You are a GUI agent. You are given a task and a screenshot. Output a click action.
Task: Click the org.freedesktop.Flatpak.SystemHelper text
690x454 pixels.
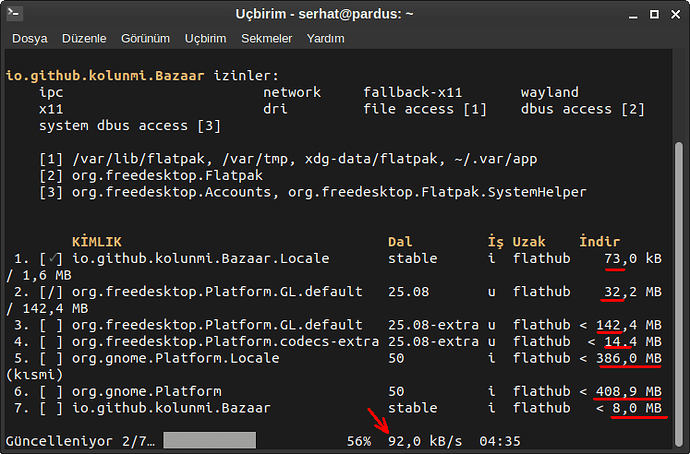437,192
